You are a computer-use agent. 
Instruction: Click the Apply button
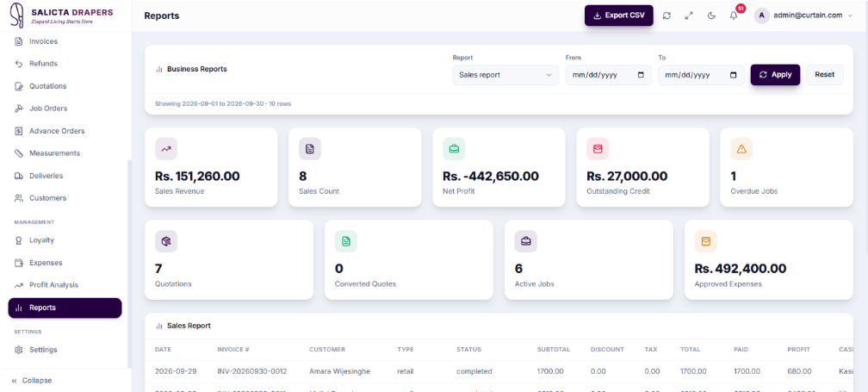[x=775, y=75]
